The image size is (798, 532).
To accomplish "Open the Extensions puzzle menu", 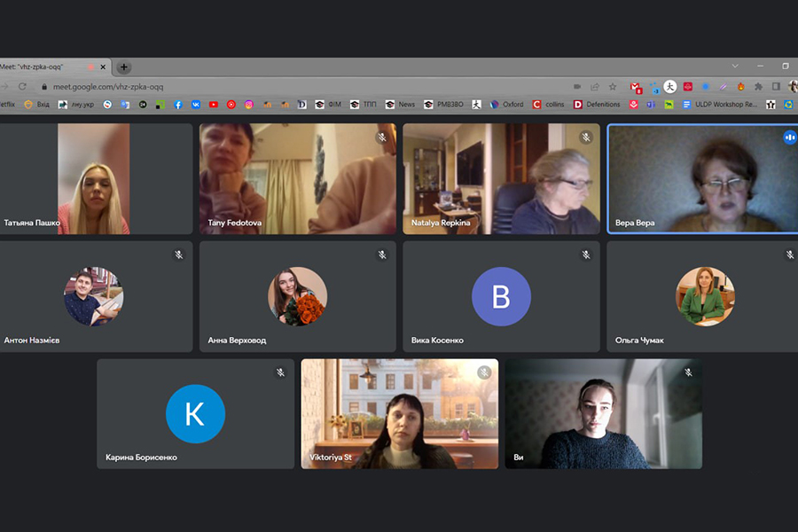I will click(758, 87).
